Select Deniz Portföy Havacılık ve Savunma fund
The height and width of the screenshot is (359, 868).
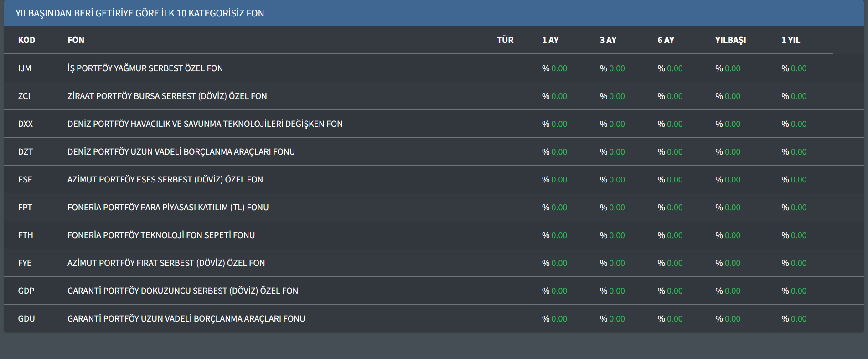click(205, 124)
